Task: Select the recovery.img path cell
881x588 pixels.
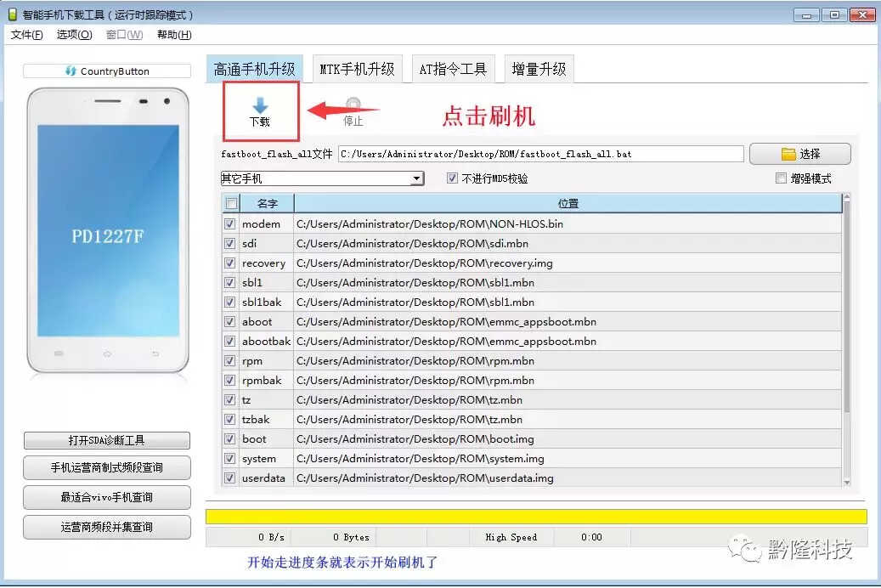Action: 568,263
